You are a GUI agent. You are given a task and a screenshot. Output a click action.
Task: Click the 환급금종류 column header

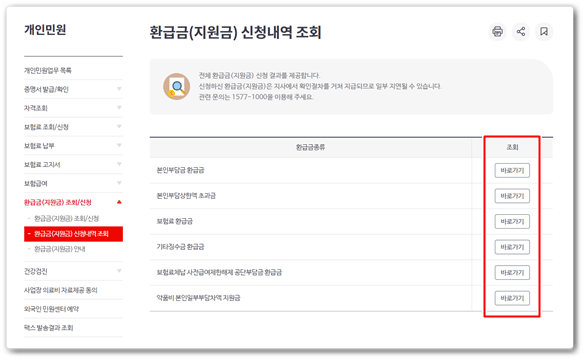(310, 147)
